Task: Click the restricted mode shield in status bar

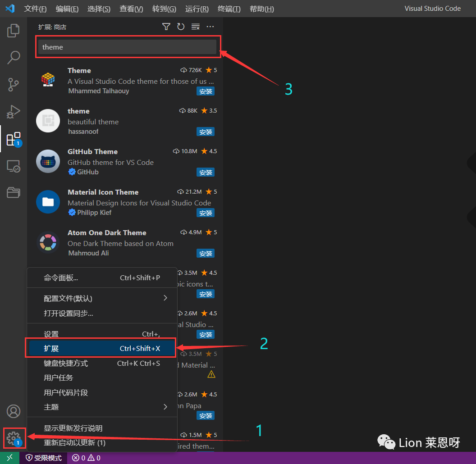Action: [x=43, y=458]
